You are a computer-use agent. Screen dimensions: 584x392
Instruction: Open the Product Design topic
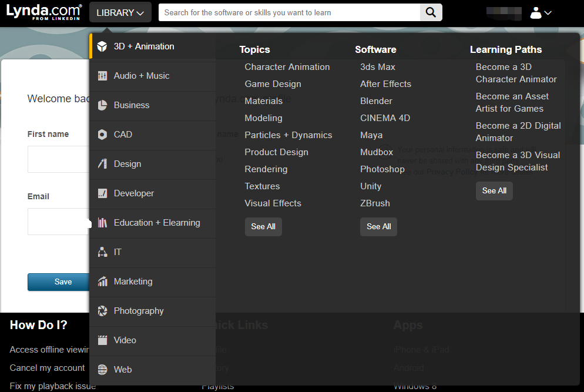pyautogui.click(x=276, y=152)
